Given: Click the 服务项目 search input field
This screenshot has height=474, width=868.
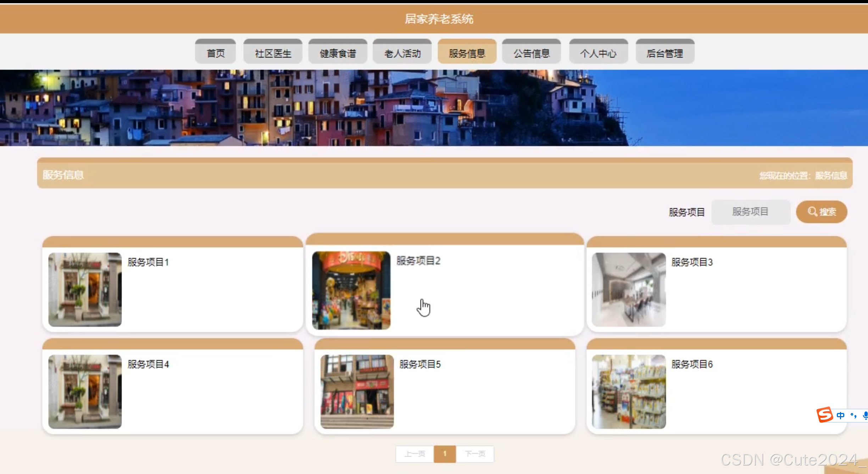Looking at the screenshot, I should point(750,212).
